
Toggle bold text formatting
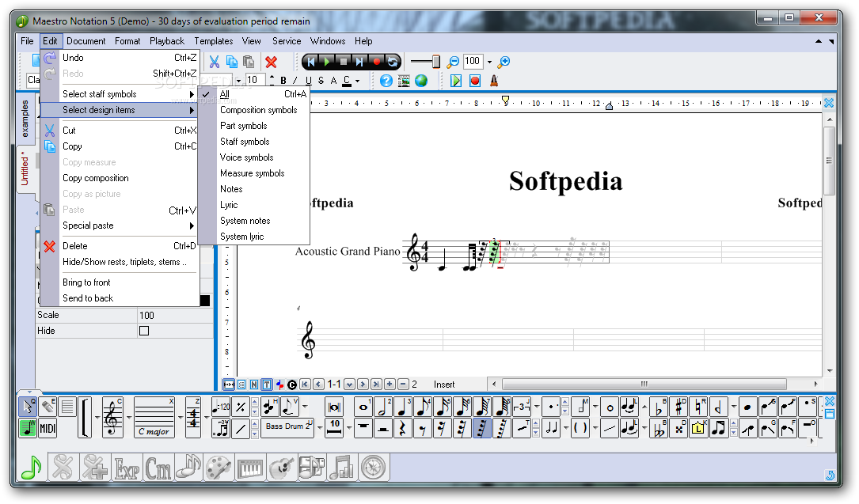click(x=283, y=81)
